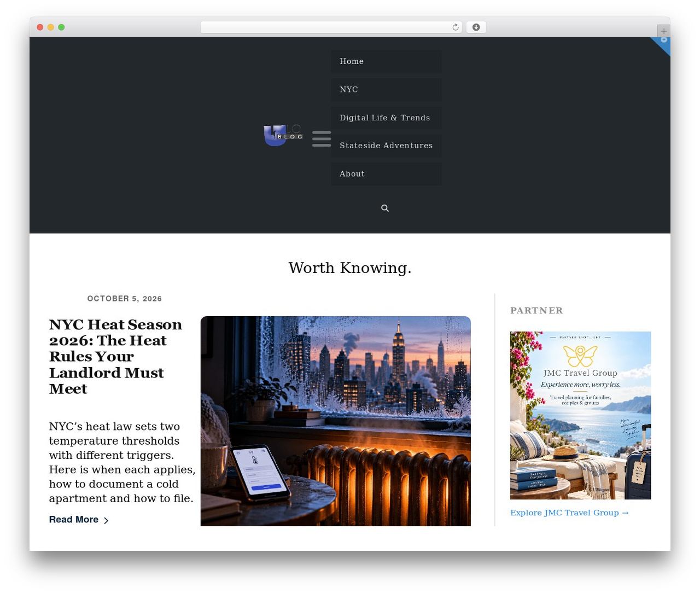Open Stateside Adventures menu item
The height and width of the screenshot is (593, 700).
pos(386,146)
